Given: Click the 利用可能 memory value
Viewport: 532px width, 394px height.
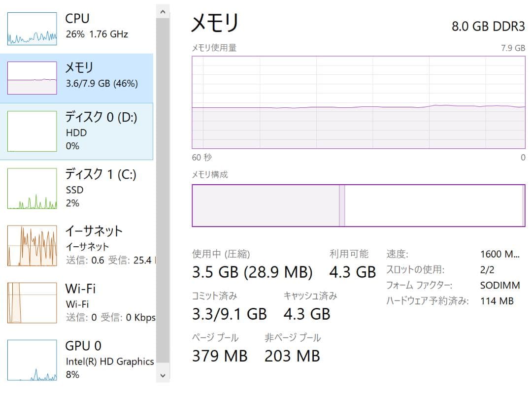Looking at the screenshot, I should 351,271.
